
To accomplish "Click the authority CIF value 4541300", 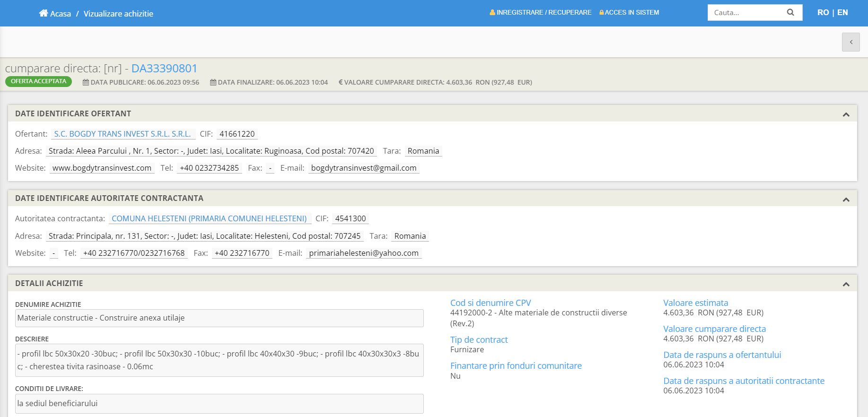I will pyautogui.click(x=351, y=218).
